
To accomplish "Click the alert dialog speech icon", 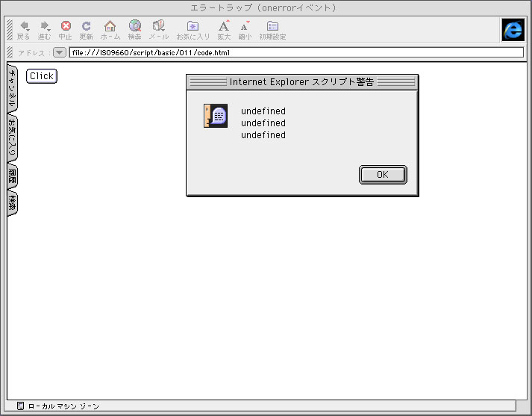I will (x=216, y=116).
